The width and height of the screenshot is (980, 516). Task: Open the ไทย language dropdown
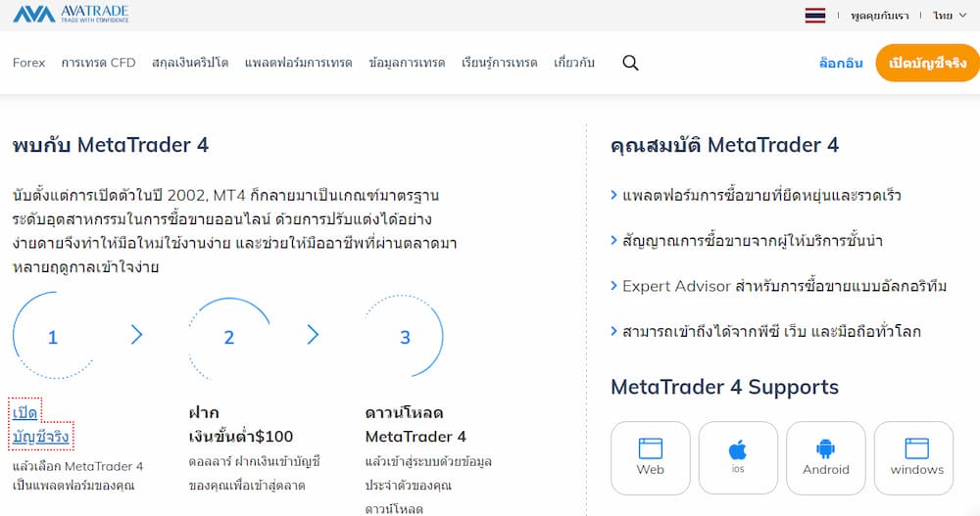[x=950, y=16]
